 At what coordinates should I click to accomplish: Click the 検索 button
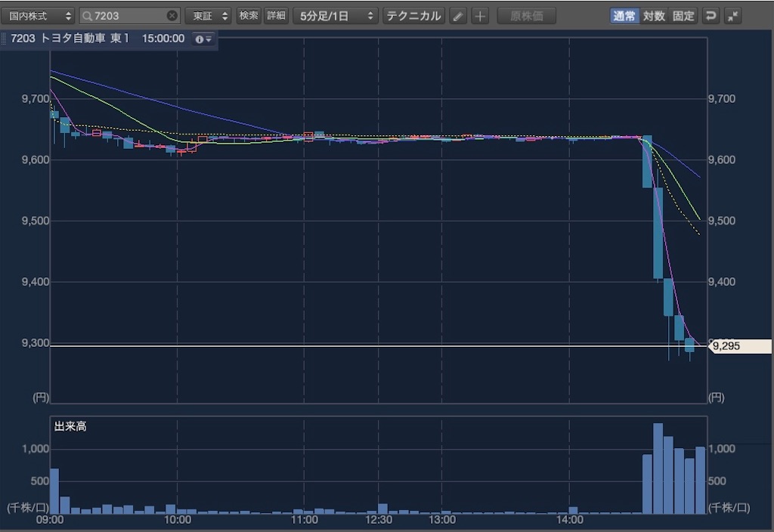[248, 16]
